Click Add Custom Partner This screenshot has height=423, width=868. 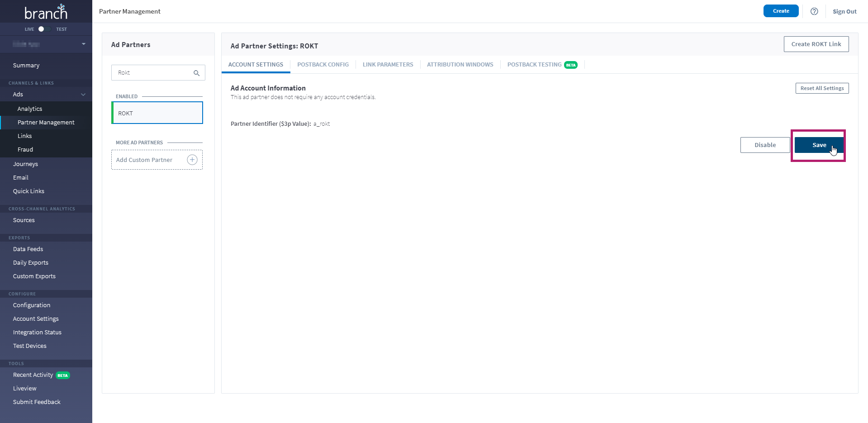pos(157,160)
